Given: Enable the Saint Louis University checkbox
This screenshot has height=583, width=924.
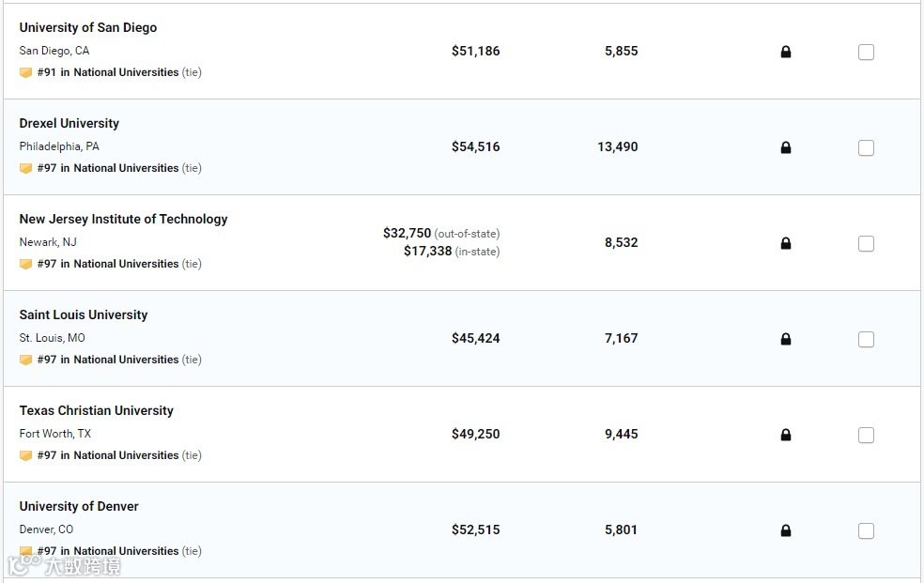Looking at the screenshot, I should 866,340.
